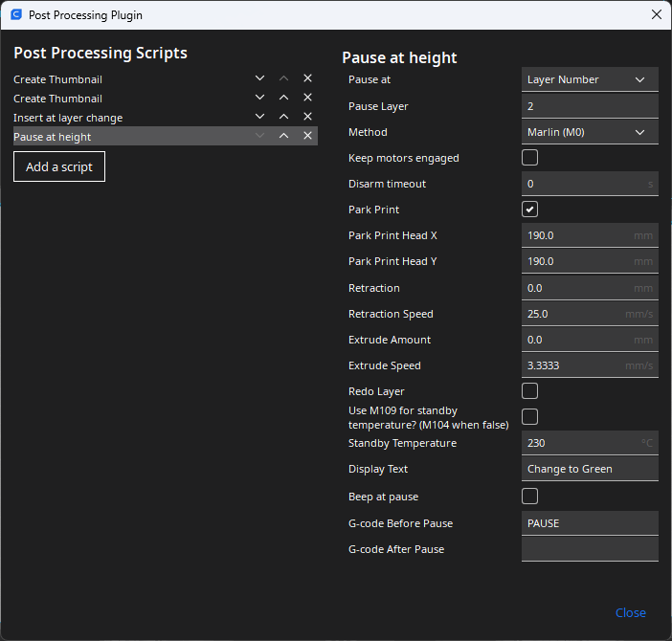
Task: Click the Retraction distance field
Action: 590,288
